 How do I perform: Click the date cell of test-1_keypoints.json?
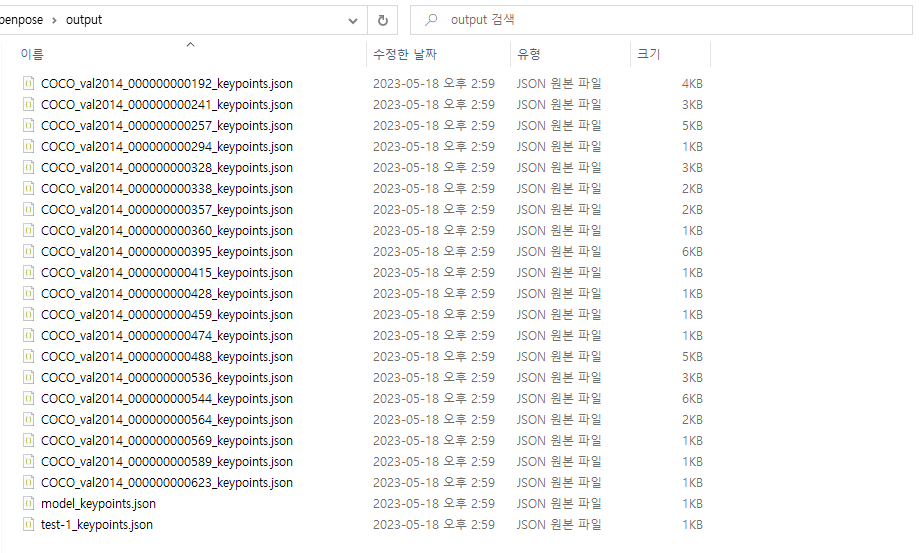pos(434,524)
